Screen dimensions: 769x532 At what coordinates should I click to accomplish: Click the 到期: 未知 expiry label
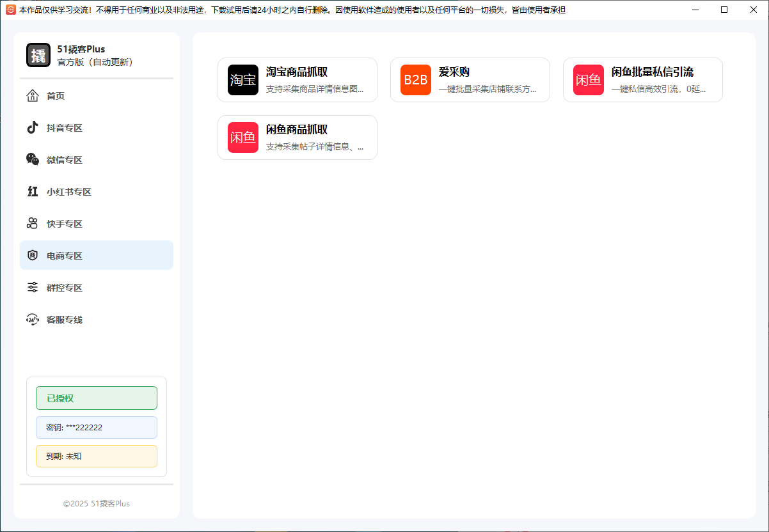(x=97, y=457)
